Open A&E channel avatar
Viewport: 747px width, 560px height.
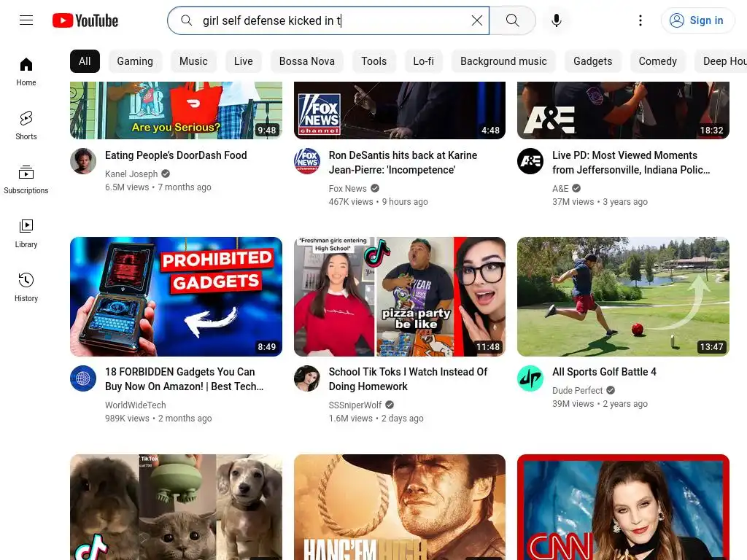pyautogui.click(x=530, y=161)
